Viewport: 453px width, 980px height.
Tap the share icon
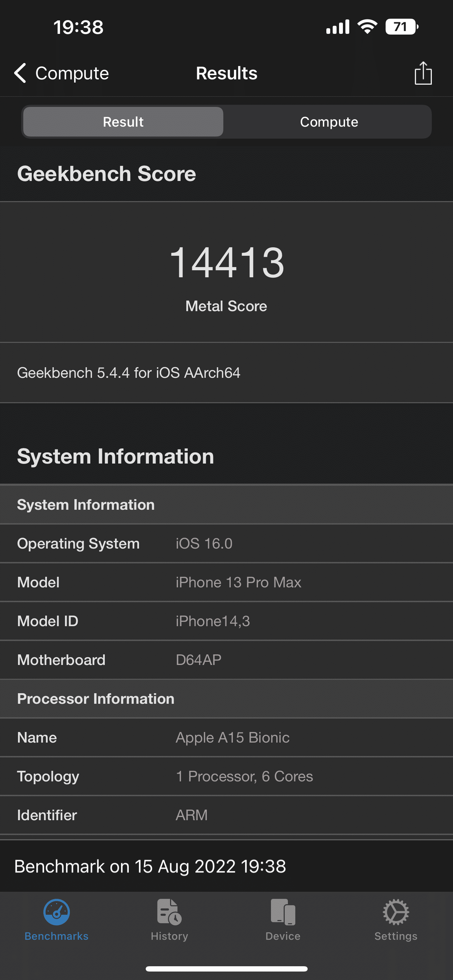click(x=423, y=73)
